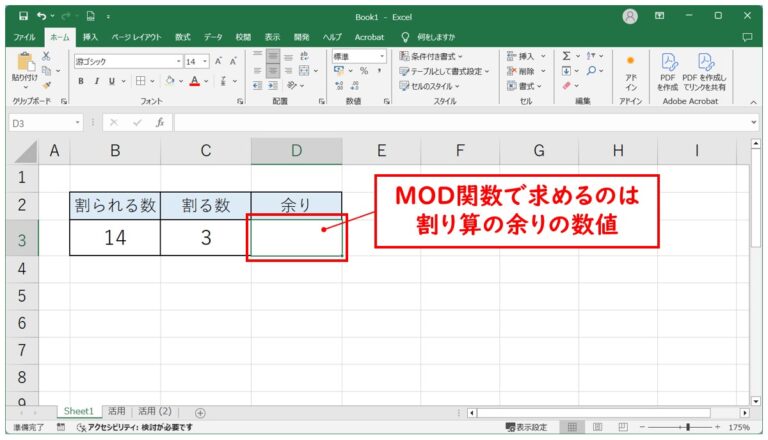This screenshot has height=440, width=768.
Task: Open the 挿入 ribbon tab
Action: click(90, 37)
